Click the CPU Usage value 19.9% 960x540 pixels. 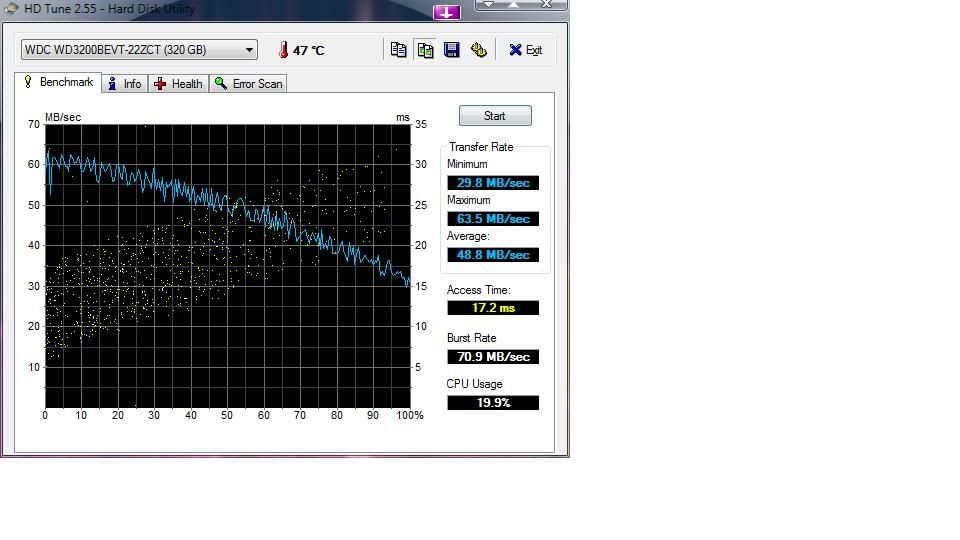click(493, 402)
